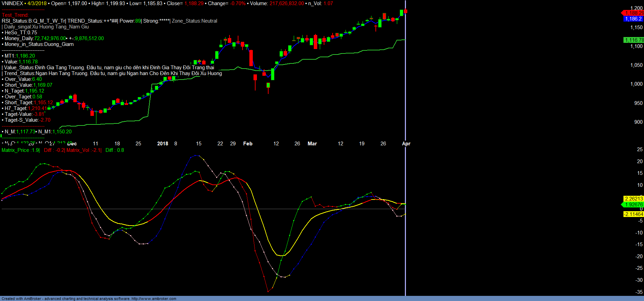
Task: Click the Money_Daily value line
Action: click(54, 38)
